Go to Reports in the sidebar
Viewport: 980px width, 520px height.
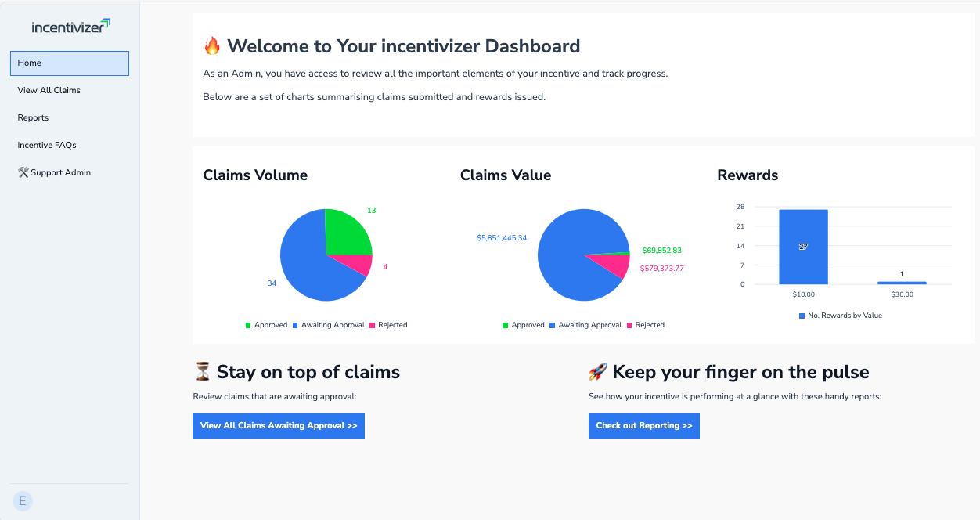click(34, 117)
